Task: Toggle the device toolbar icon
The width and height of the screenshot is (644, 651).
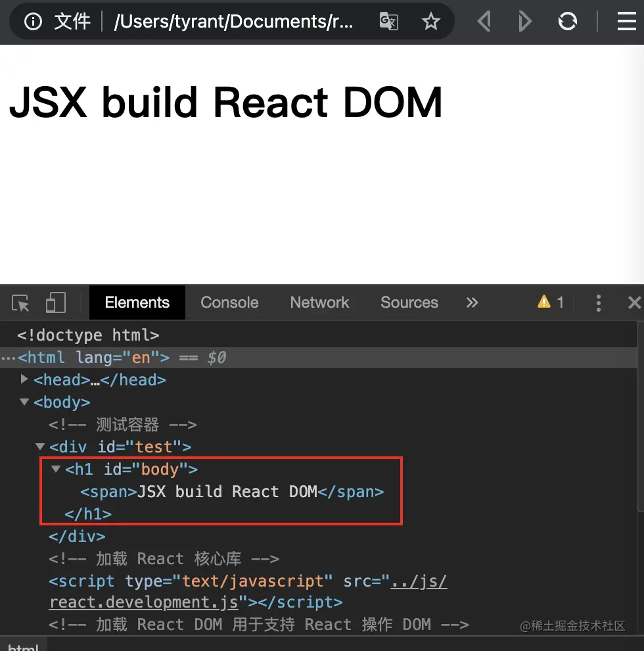Action: click(56, 302)
